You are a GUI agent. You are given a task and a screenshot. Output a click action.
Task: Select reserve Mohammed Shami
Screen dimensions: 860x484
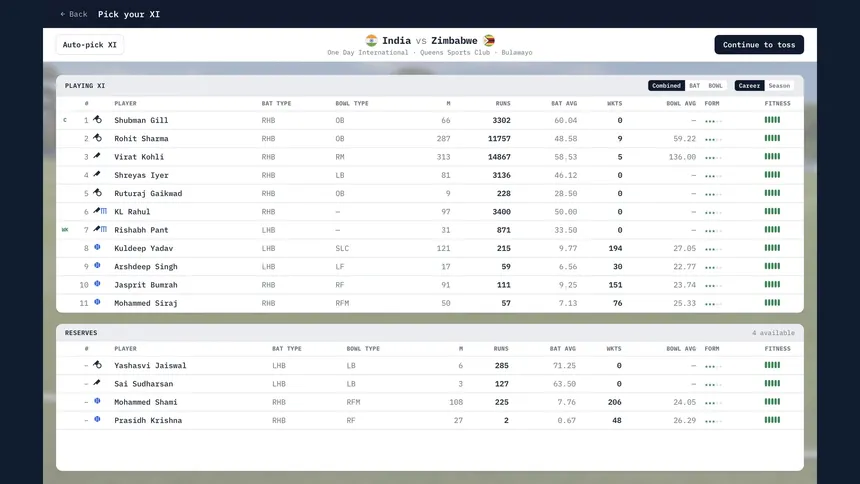tap(146, 402)
